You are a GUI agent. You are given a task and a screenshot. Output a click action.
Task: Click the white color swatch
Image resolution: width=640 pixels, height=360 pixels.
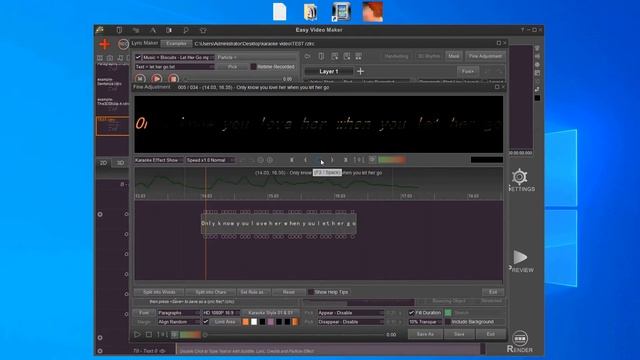tap(254, 322)
